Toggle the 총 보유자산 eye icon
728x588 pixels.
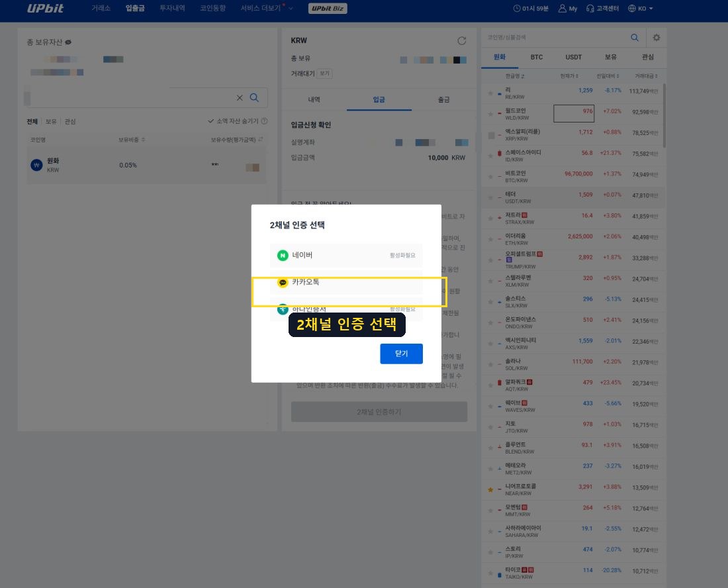(x=68, y=42)
